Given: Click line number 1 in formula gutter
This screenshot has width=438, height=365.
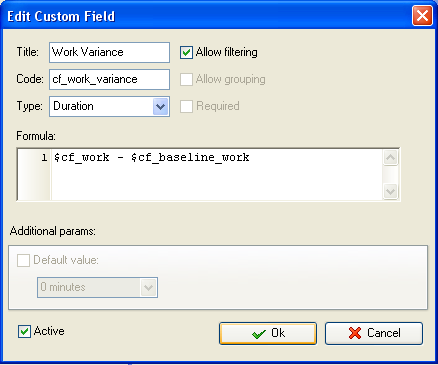Looking at the screenshot, I should [x=44, y=157].
